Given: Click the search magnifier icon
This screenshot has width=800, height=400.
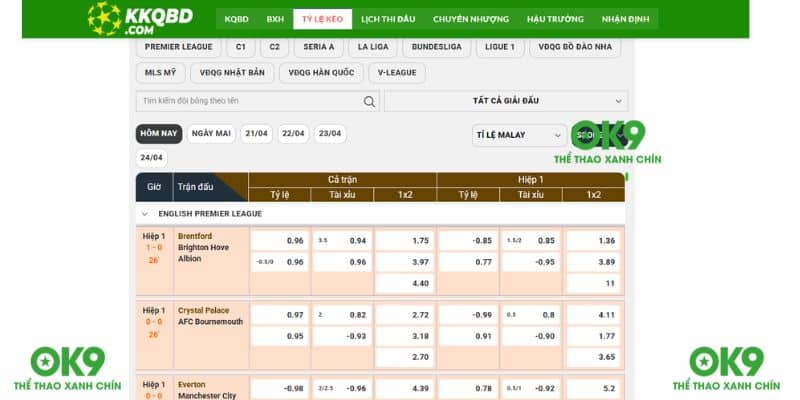Looking at the screenshot, I should (370, 101).
